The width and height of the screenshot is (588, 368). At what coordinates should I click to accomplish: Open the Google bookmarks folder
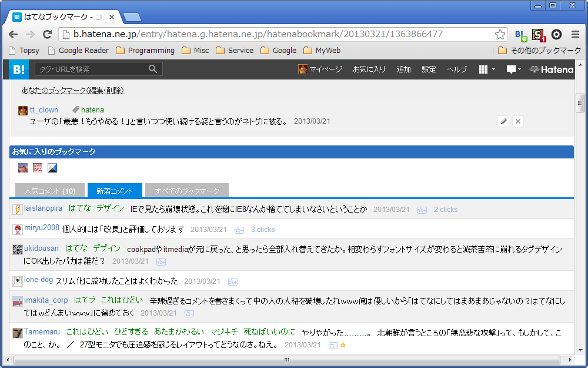tap(279, 51)
